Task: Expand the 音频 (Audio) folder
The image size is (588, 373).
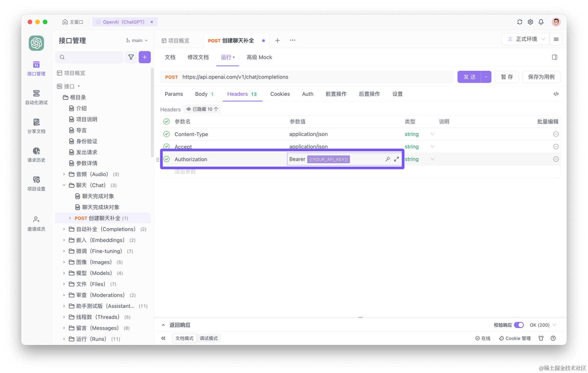Action: click(64, 174)
